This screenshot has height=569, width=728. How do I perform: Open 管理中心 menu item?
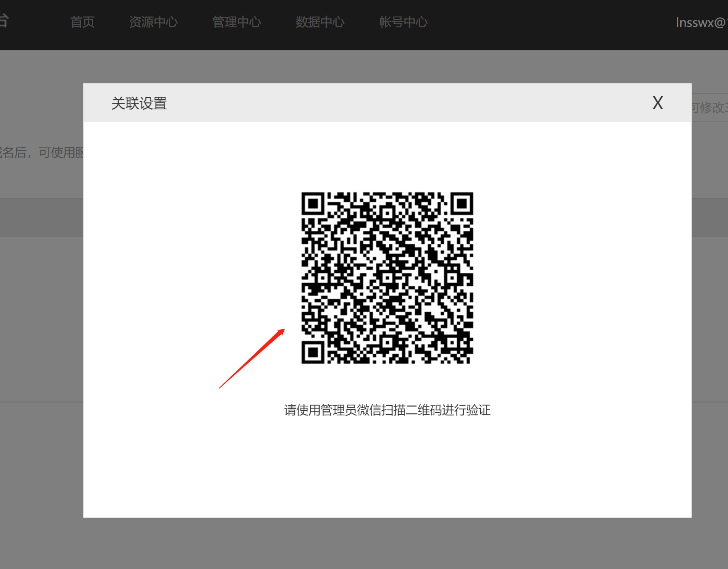tap(237, 22)
